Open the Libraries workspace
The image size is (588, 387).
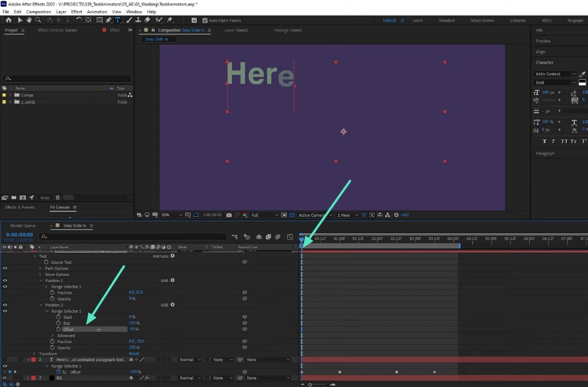point(518,20)
